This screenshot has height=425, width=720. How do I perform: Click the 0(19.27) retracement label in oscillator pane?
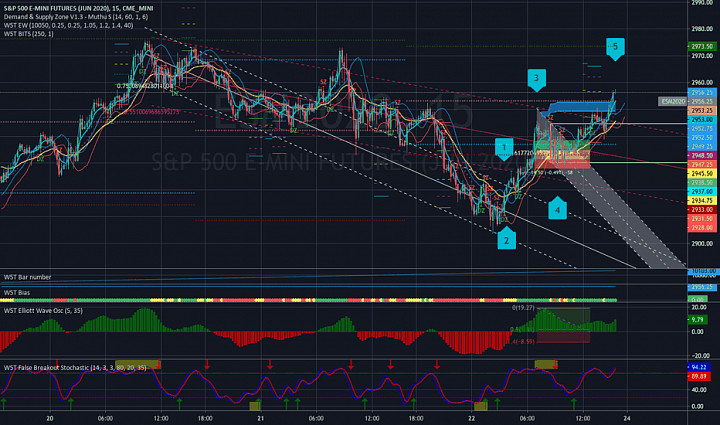point(523,308)
